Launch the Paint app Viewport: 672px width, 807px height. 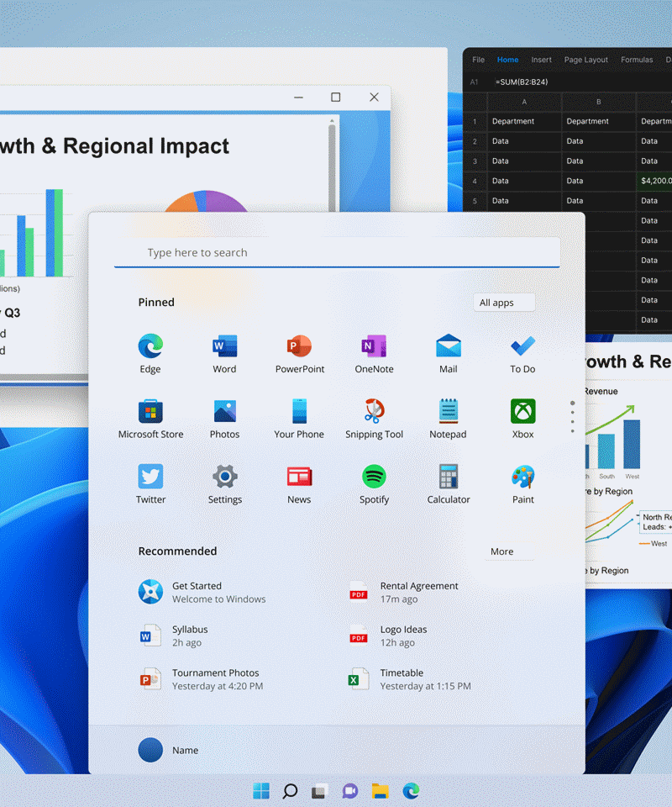(x=522, y=484)
